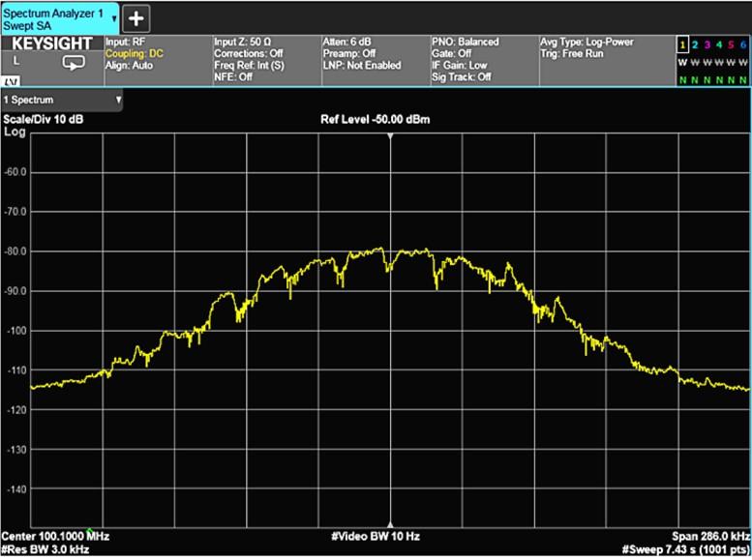
Task: Click NFE: Off setting
Action: [233, 76]
